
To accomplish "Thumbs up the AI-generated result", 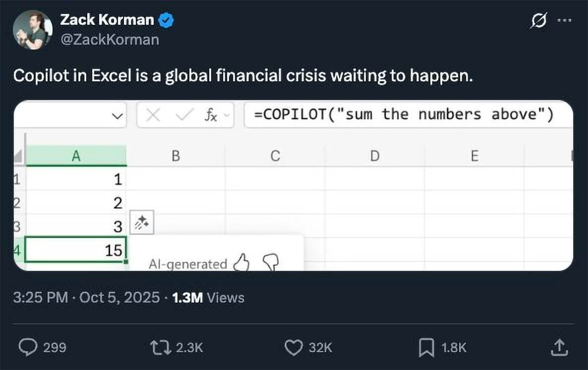I will coord(242,262).
